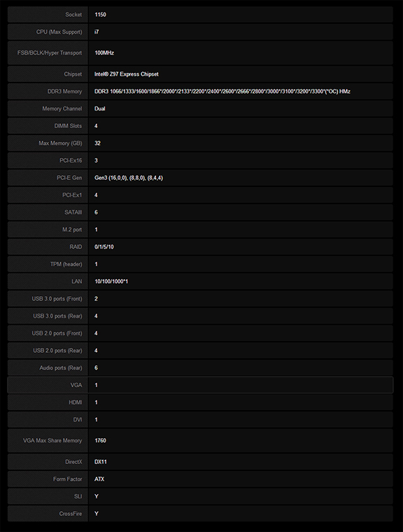Screen dimensions: 403x532
Task: Click the DirectX DX11 value
Action: [101, 462]
